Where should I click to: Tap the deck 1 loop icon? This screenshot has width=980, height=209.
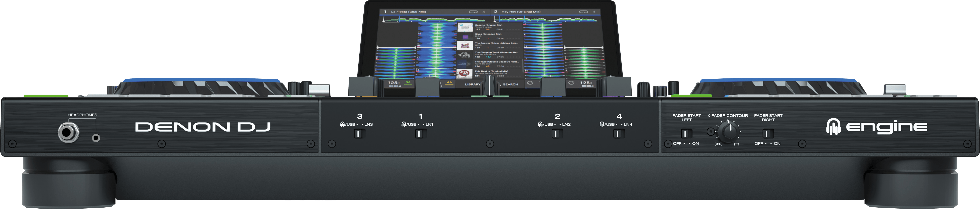point(473,12)
